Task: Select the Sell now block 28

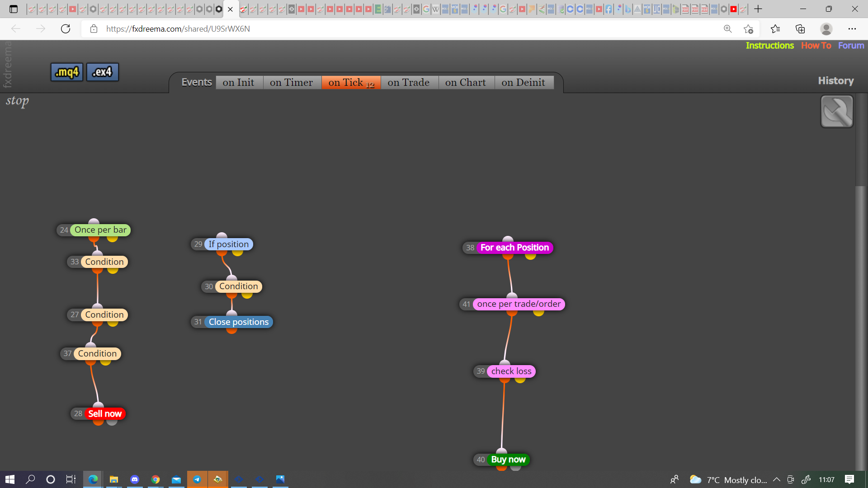Action: pos(105,413)
